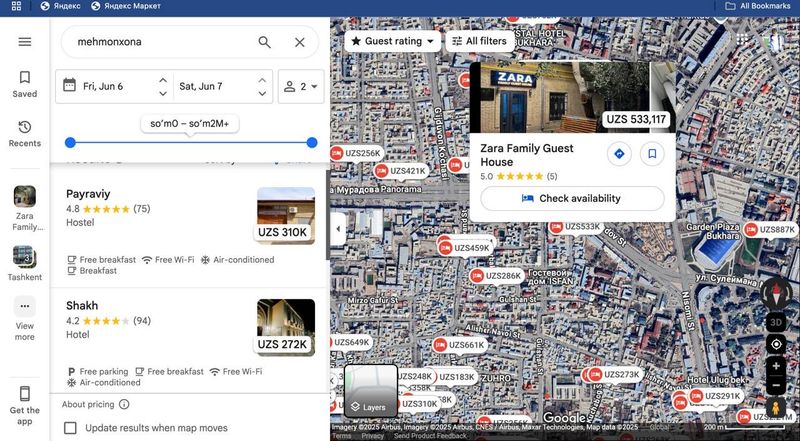800x441 pixels.
Task: Open All Bookmarks folder
Action: coord(758,6)
